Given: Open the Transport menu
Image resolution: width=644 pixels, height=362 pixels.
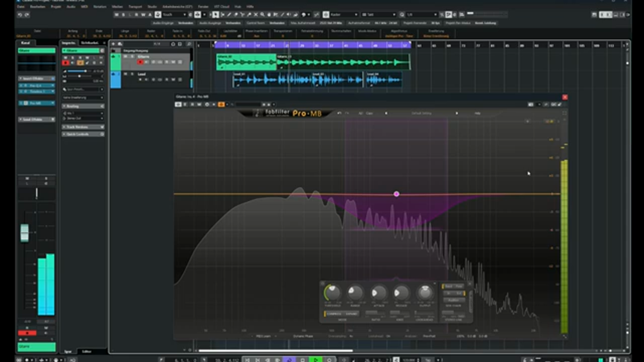Looking at the screenshot, I should coord(135,6).
